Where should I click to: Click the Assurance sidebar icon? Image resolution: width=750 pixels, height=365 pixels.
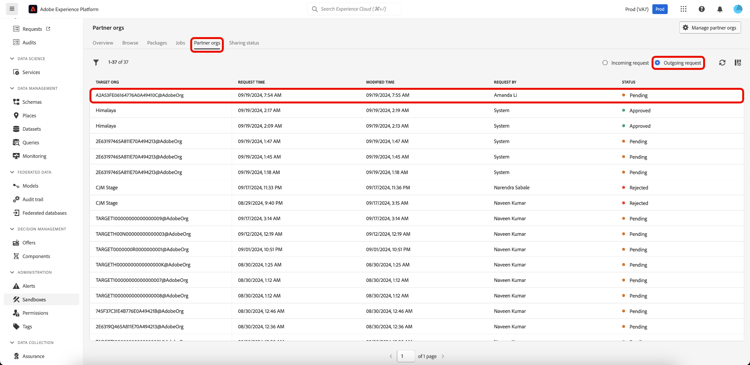click(16, 356)
